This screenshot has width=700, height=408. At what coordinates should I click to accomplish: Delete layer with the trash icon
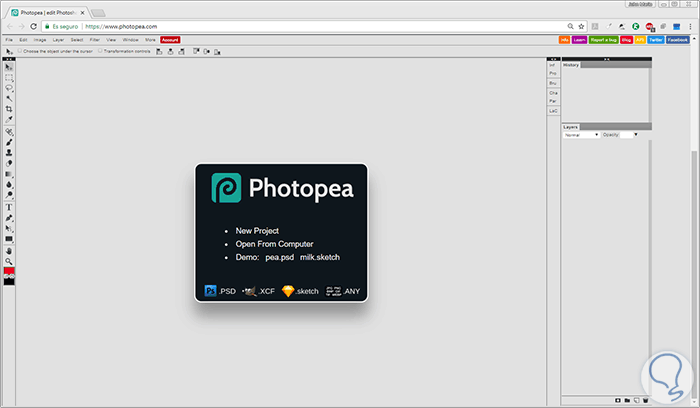click(x=646, y=400)
